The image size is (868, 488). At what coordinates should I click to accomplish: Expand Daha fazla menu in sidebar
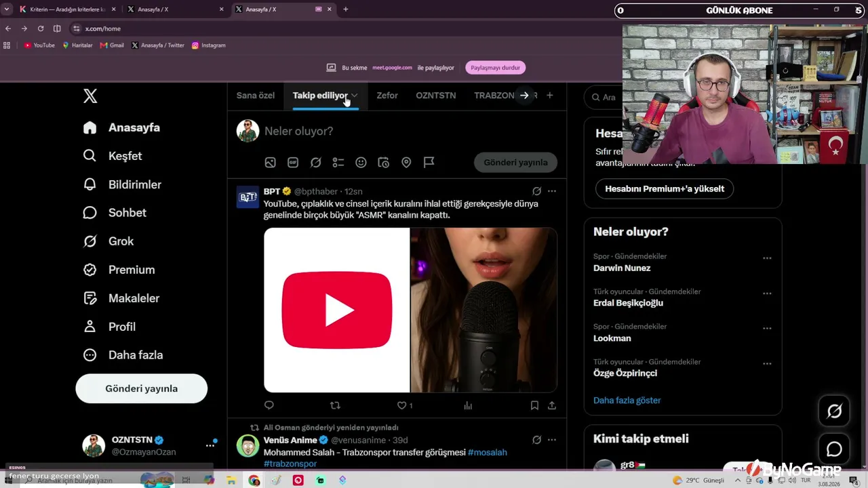click(123, 355)
